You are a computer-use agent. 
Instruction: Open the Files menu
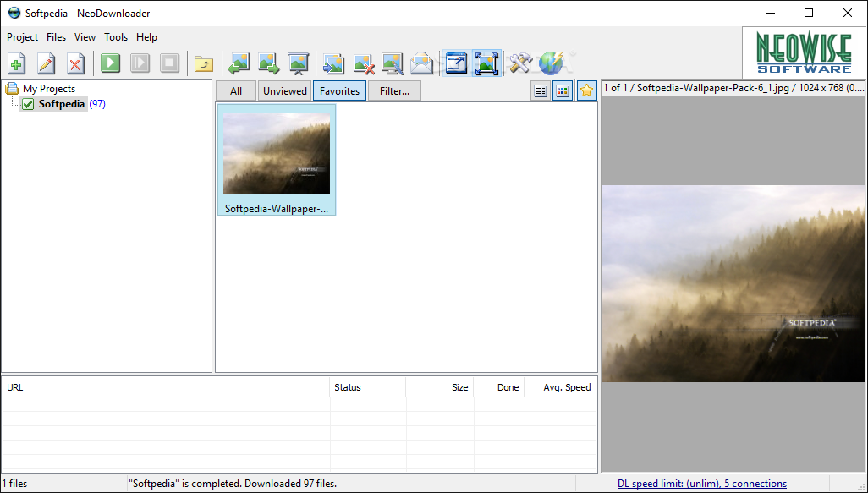(x=57, y=37)
